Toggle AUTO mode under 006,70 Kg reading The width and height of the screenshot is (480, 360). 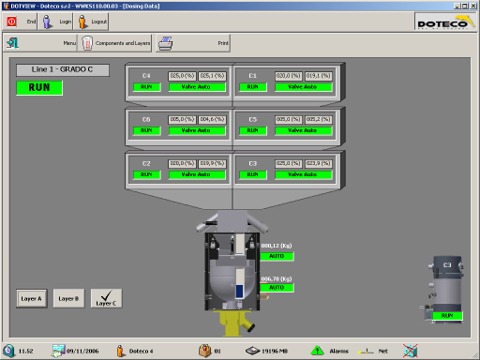point(277,287)
